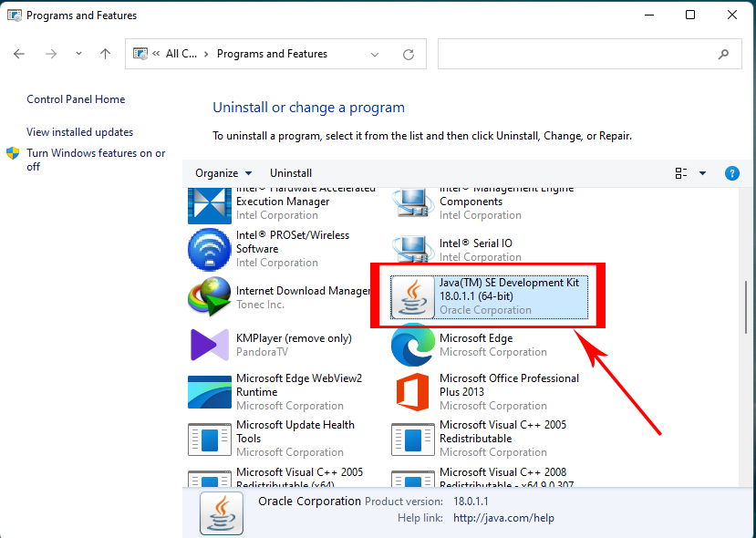Select Microsoft Update Health Tools icon

tap(209, 440)
